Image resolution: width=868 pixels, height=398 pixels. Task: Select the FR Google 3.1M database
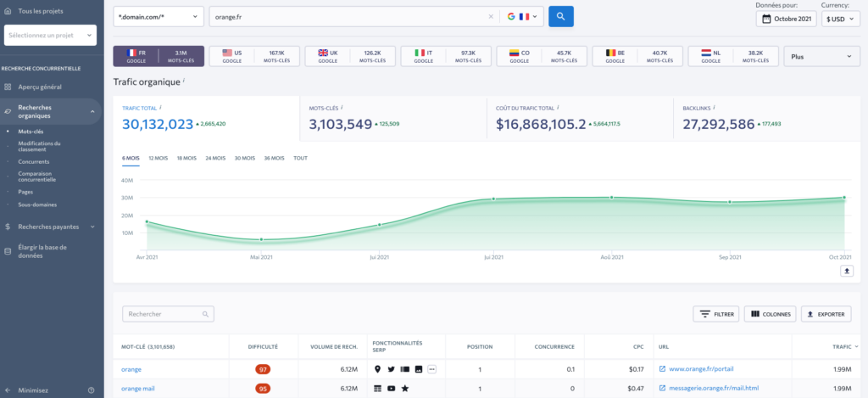tap(159, 56)
